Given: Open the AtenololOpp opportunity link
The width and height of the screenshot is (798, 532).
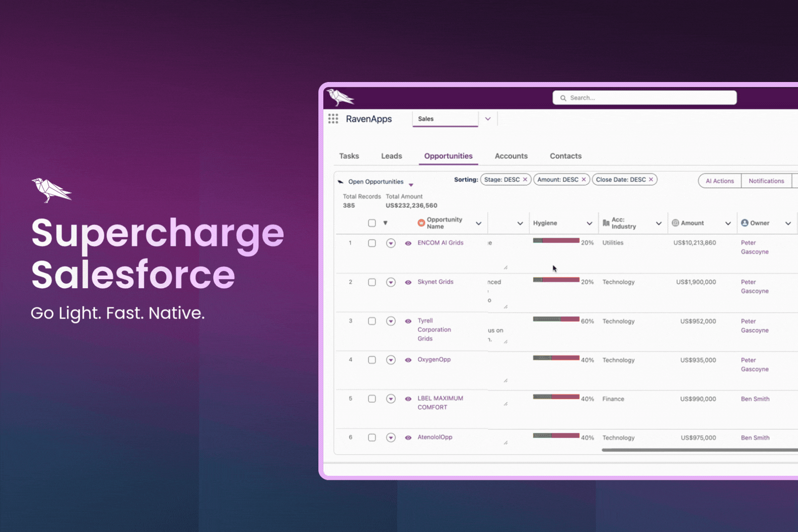Looking at the screenshot, I should pyautogui.click(x=435, y=437).
